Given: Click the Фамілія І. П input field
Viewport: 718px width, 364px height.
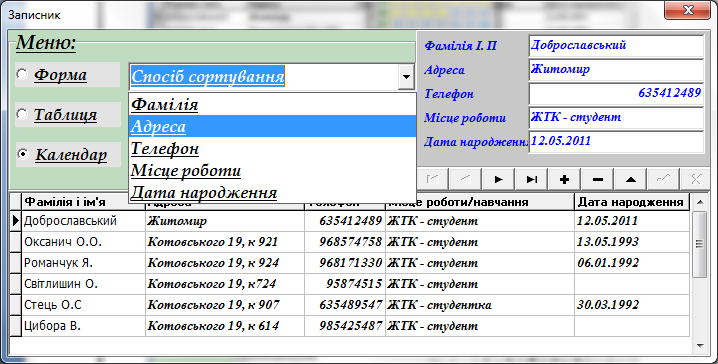Looking at the screenshot, I should coord(616,45).
